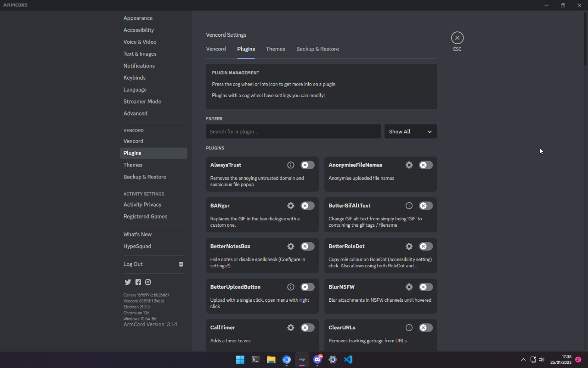Open the Vencord Twitter page
The width and height of the screenshot is (588, 368).
(x=128, y=282)
